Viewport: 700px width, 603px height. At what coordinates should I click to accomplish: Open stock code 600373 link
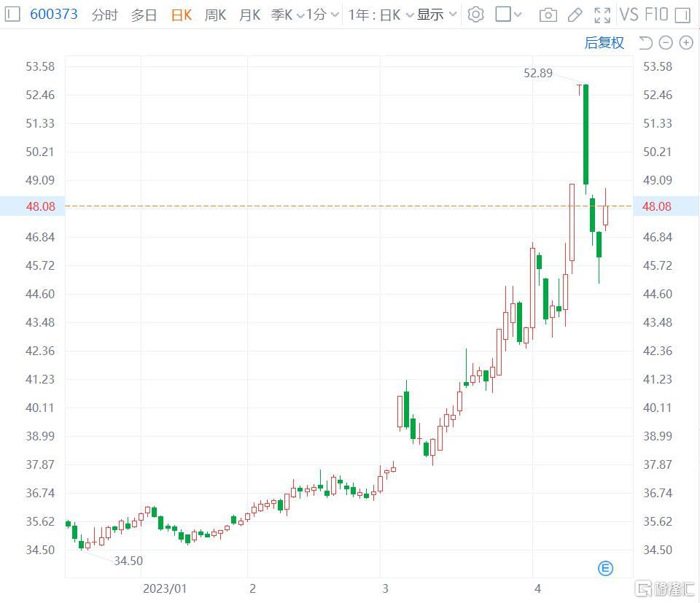[53, 15]
